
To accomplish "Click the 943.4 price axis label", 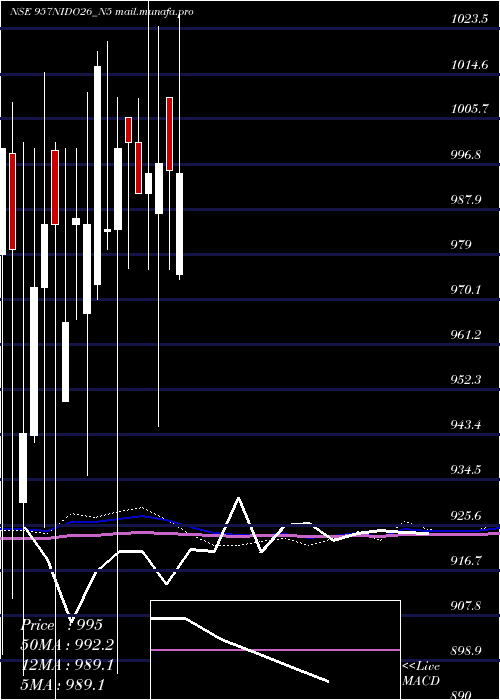I will 466,424.
